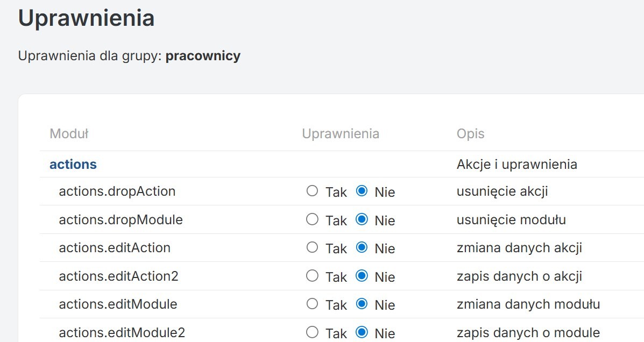
Task: Allow actions.editAction2 with Tak radio
Action: [312, 276]
